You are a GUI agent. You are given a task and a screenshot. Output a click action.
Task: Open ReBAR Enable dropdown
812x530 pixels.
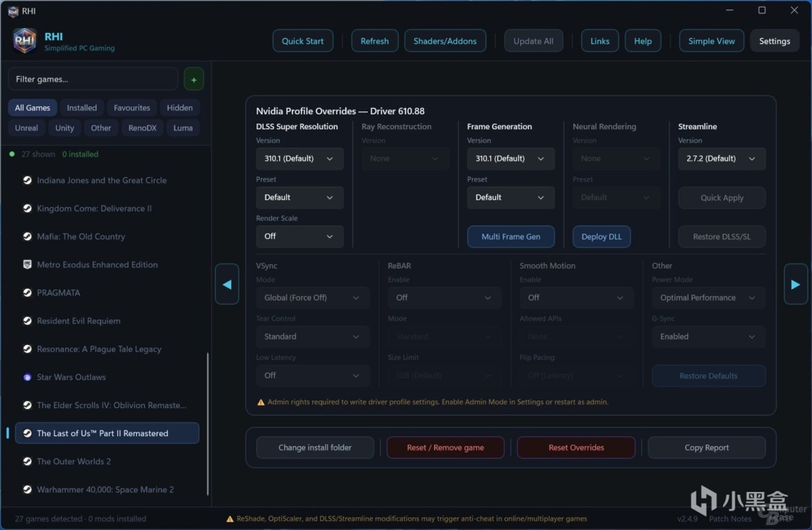click(x=445, y=297)
